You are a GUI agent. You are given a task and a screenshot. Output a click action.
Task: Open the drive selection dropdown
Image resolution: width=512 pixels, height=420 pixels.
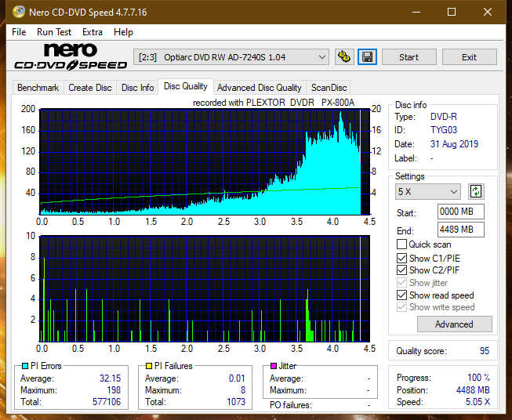coord(231,57)
